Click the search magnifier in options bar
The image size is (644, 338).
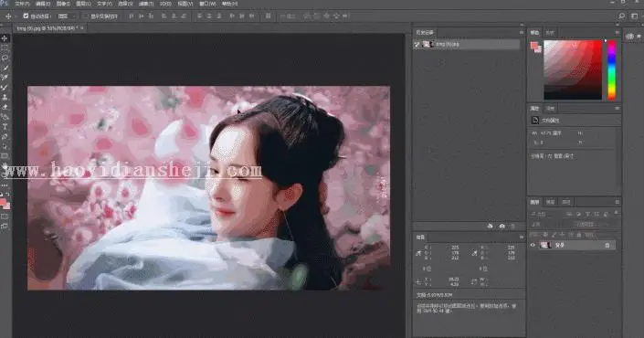(621, 16)
